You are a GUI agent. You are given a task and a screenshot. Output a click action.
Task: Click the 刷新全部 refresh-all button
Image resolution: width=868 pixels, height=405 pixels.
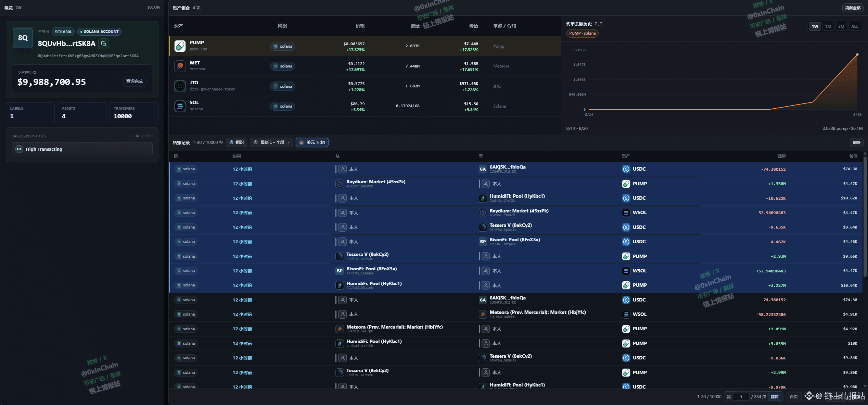853,8
